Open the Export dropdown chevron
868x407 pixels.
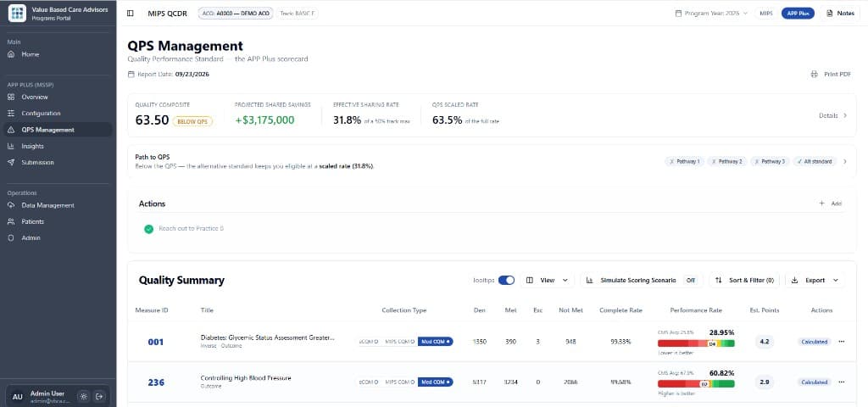click(835, 280)
